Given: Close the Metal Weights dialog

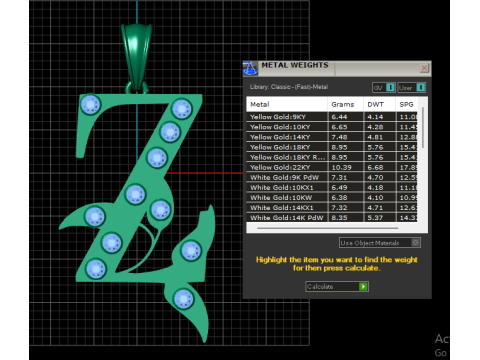Looking at the screenshot, I should point(424,68).
